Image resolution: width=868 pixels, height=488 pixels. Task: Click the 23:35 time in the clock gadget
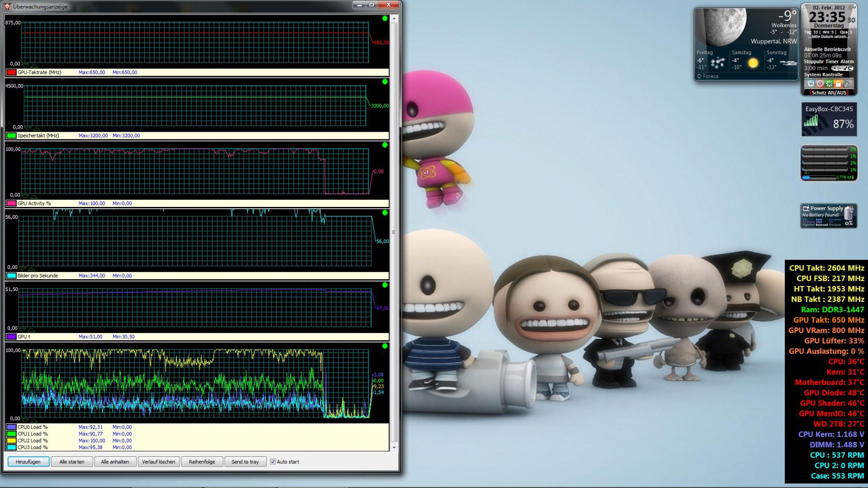[x=827, y=17]
